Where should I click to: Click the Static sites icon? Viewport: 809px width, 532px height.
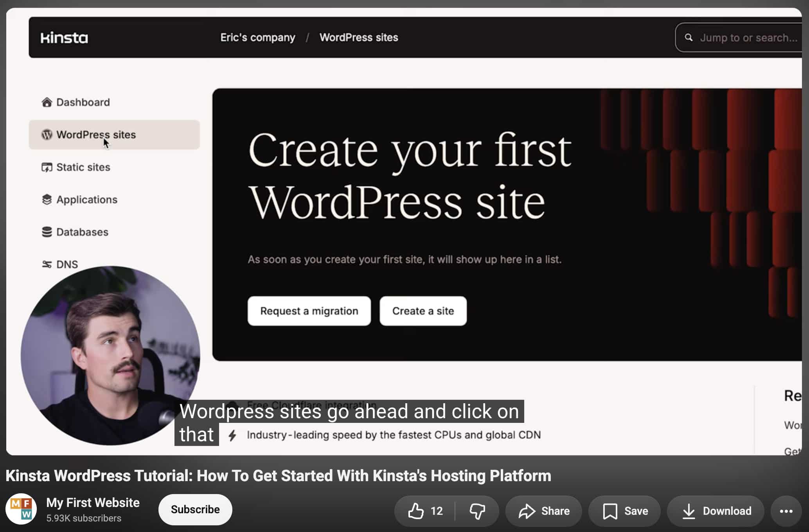tap(47, 167)
